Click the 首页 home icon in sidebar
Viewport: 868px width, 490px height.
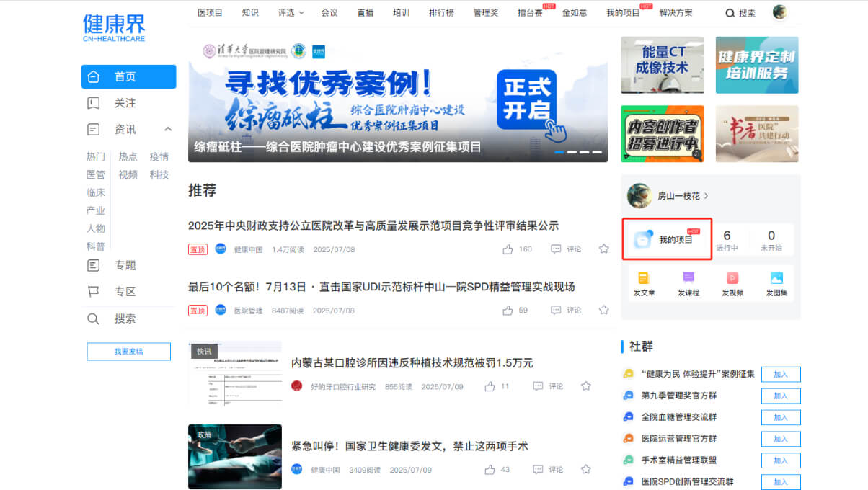(x=93, y=76)
